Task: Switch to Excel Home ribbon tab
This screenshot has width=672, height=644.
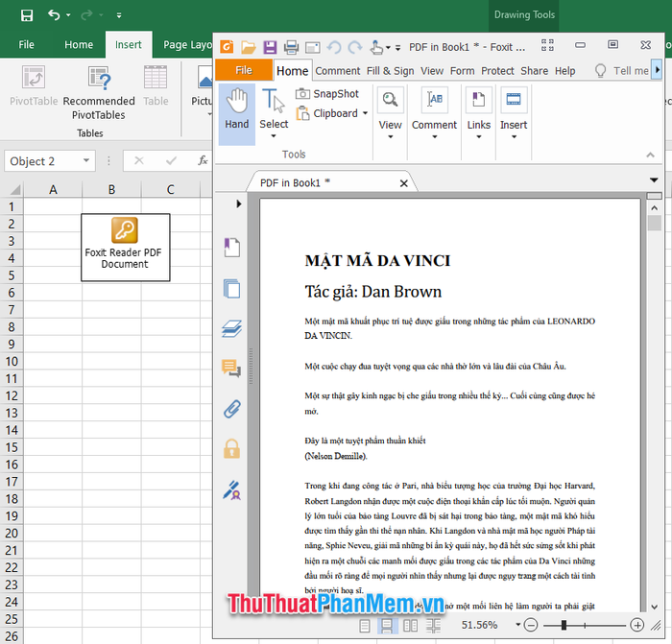Action: coord(79,44)
